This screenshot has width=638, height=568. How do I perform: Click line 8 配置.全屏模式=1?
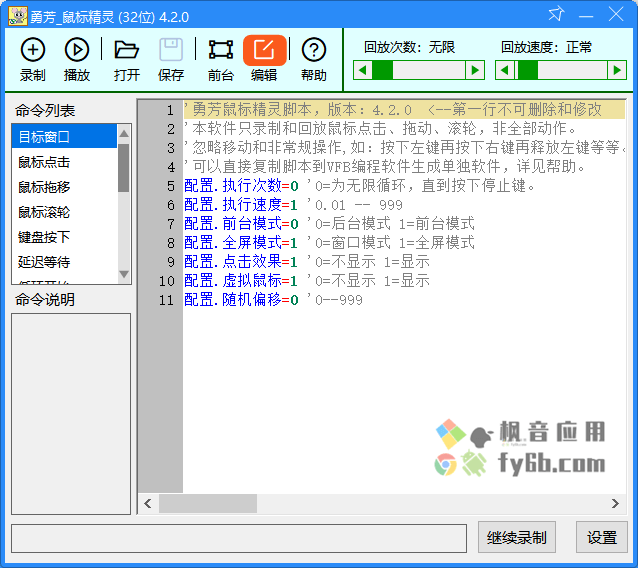point(241,243)
